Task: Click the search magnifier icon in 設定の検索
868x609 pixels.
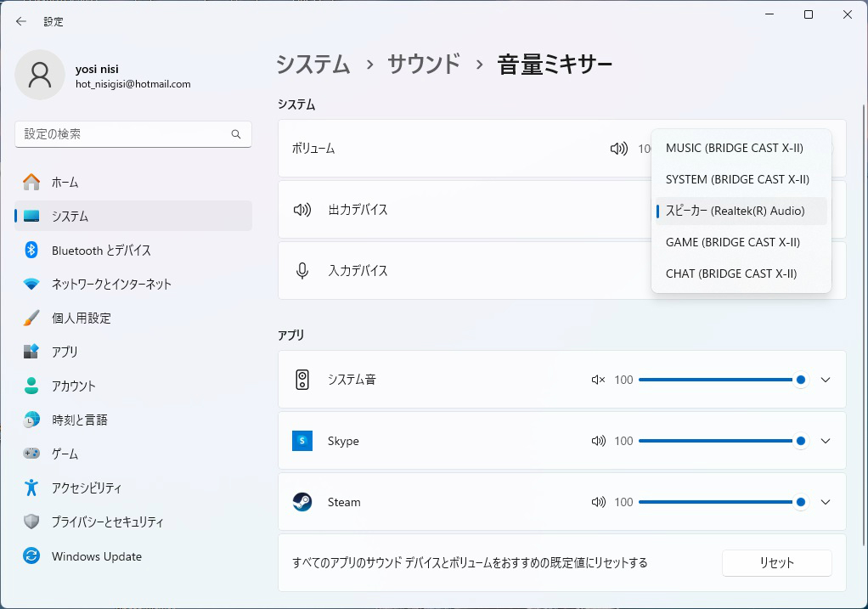Action: [x=236, y=134]
